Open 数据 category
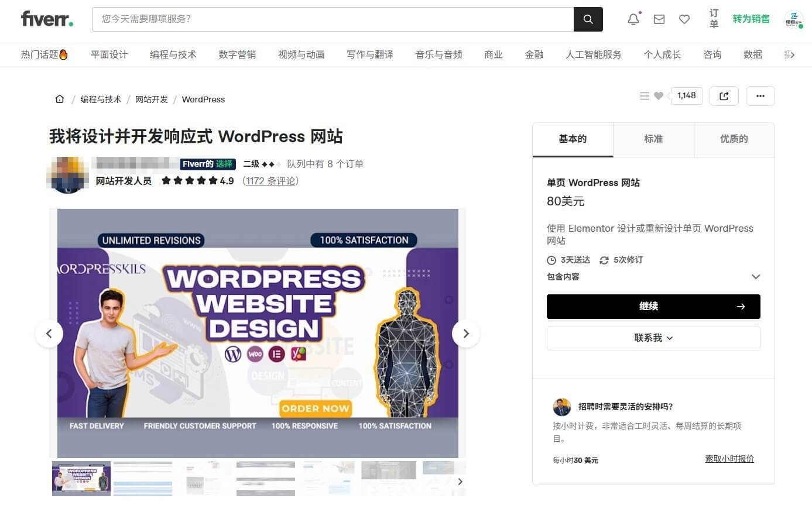The height and width of the screenshot is (529, 812). point(753,54)
